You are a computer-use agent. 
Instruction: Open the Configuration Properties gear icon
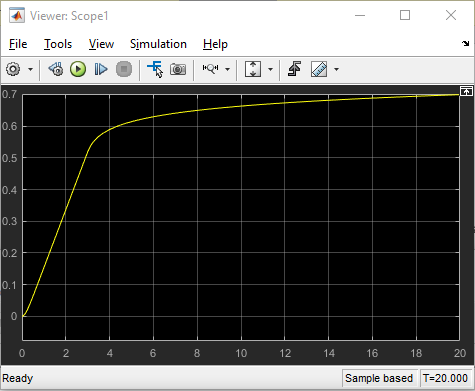(13, 69)
